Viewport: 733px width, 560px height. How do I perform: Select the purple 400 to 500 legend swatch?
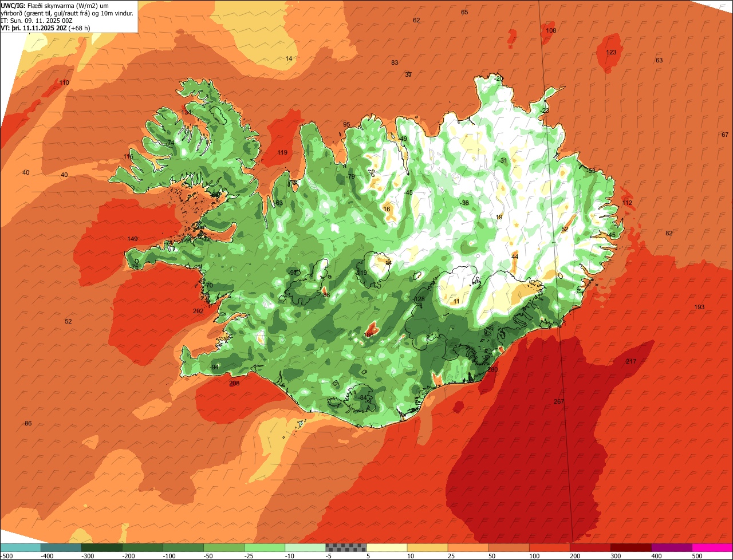pos(672,548)
